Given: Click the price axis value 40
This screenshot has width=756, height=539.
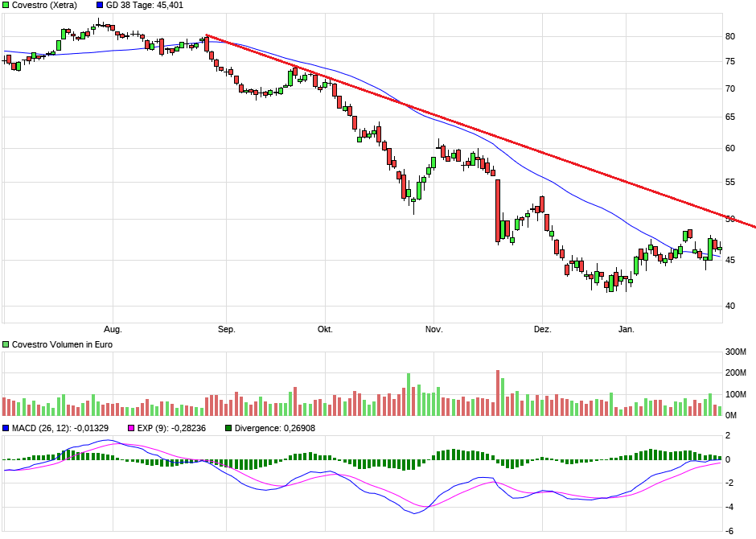Looking at the screenshot, I should tap(730, 307).
